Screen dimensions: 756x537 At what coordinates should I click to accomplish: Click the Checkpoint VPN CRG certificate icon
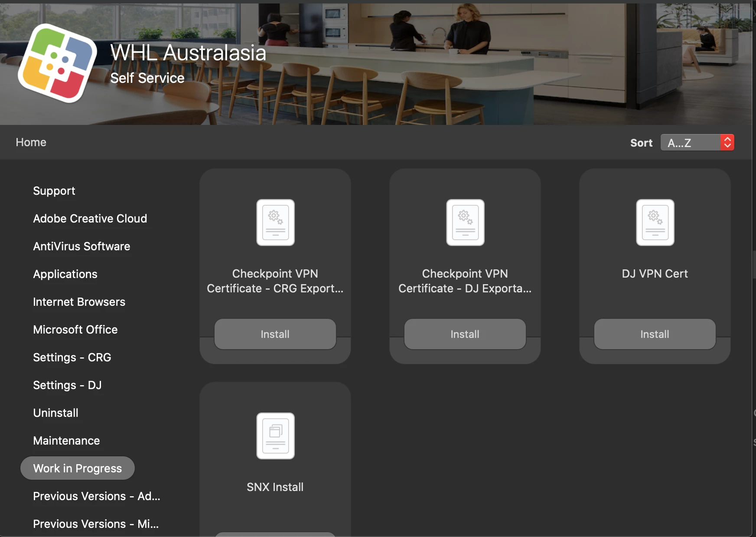[275, 223]
